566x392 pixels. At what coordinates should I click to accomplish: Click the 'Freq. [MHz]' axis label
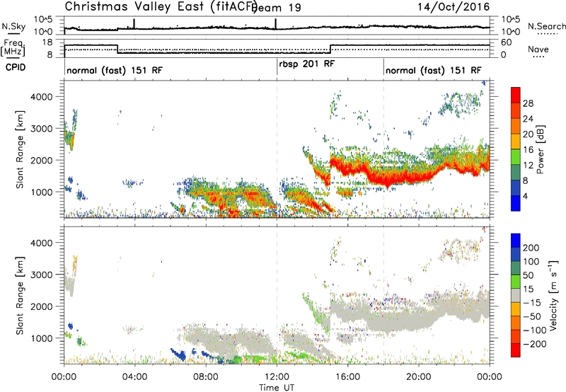[x=13, y=47]
